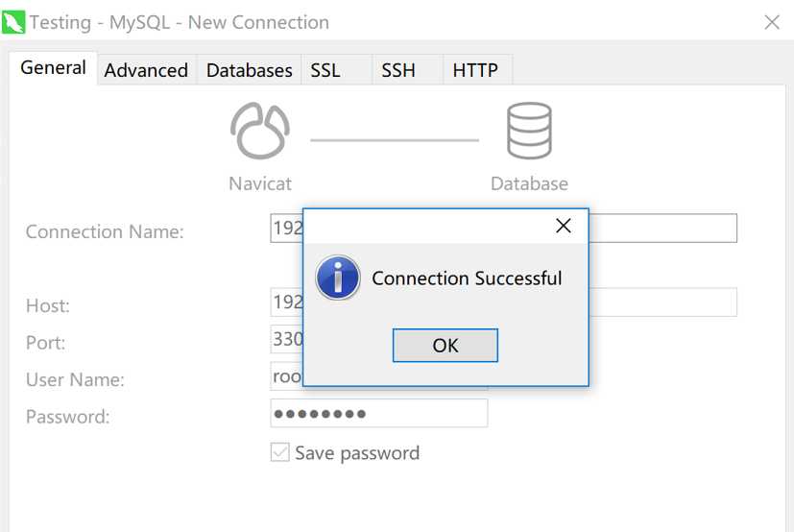Toggle the Save password checkbox
794x532 pixels.
(x=280, y=452)
